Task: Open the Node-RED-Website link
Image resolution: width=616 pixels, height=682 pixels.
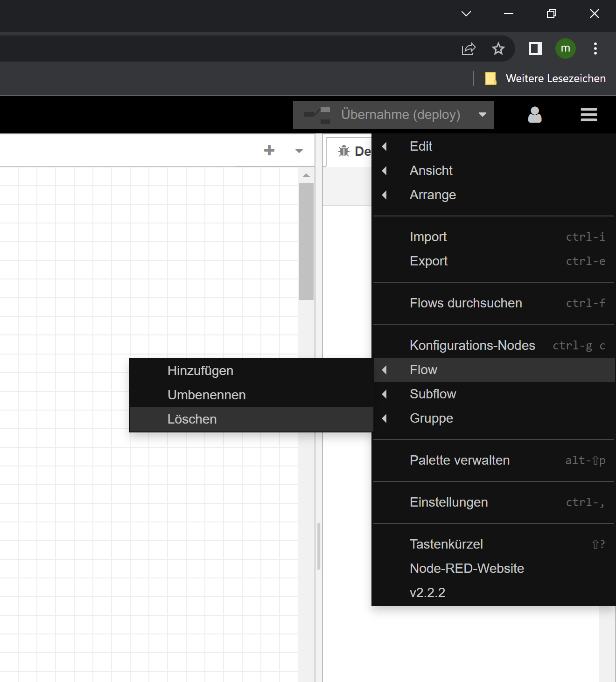Action: coord(494,569)
